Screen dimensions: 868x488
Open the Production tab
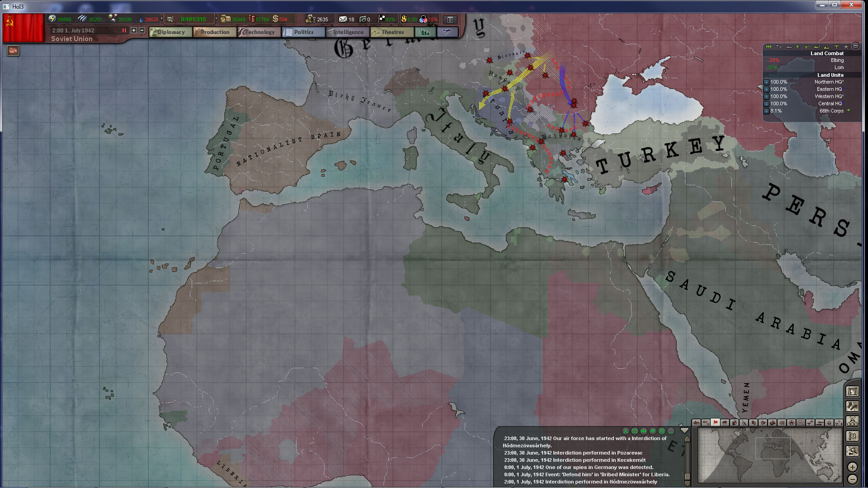(x=215, y=32)
